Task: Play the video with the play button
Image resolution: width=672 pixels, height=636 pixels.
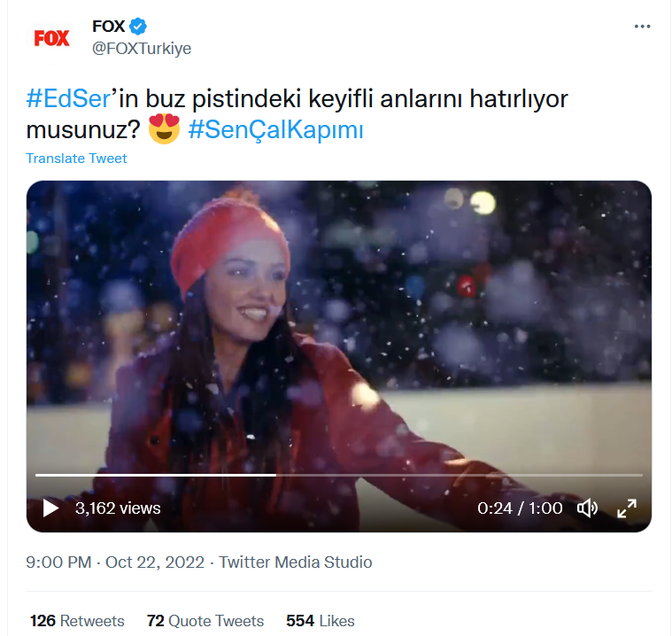Action: coord(50,508)
